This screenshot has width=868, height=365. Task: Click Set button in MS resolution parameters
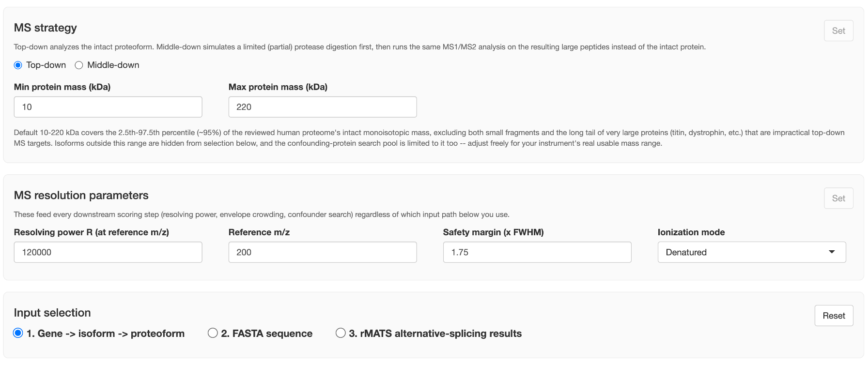(838, 198)
